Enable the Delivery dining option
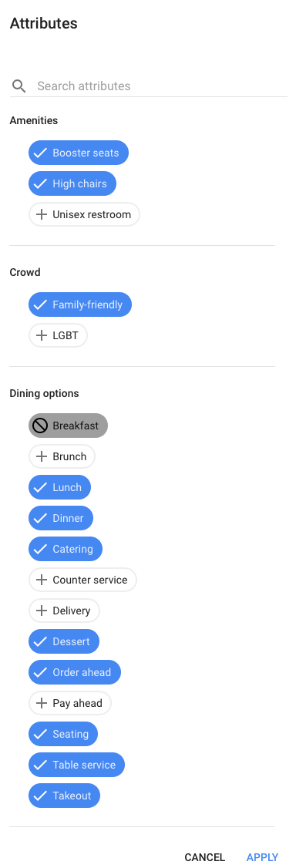The width and height of the screenshot is (296, 868). [64, 611]
